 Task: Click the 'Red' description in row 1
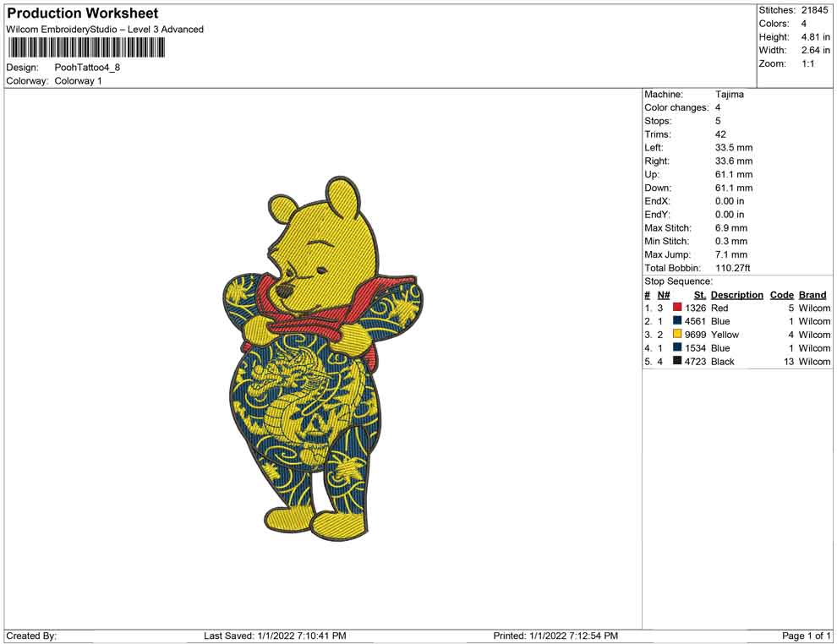click(x=719, y=308)
